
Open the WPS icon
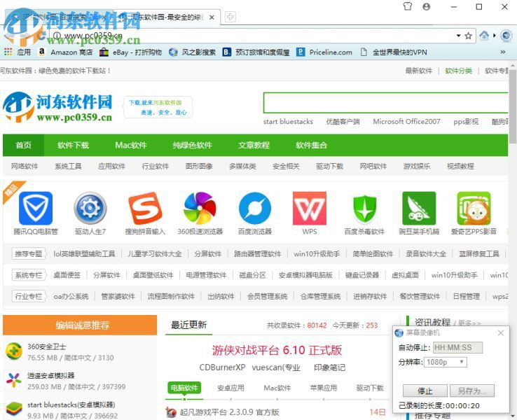310,208
